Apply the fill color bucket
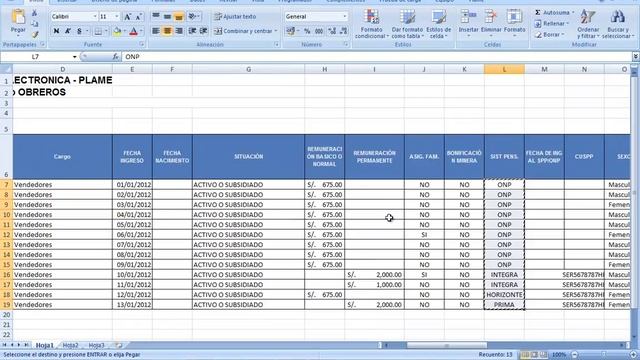This screenshot has width=640, height=360. pos(117,31)
